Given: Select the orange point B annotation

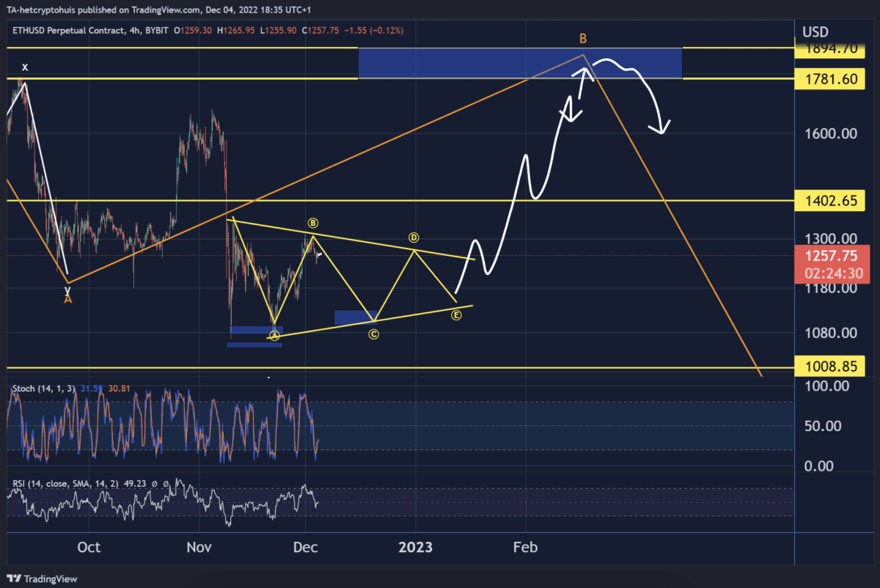Looking at the screenshot, I should [583, 37].
